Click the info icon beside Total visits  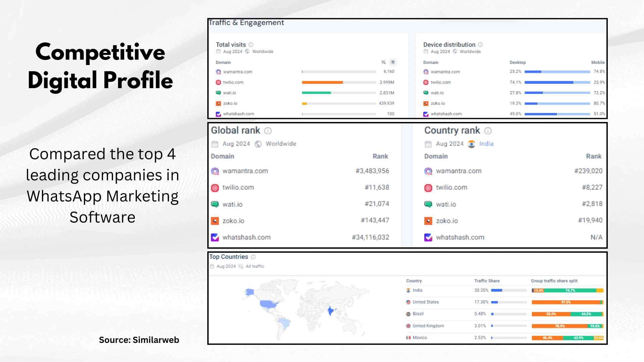(x=251, y=45)
